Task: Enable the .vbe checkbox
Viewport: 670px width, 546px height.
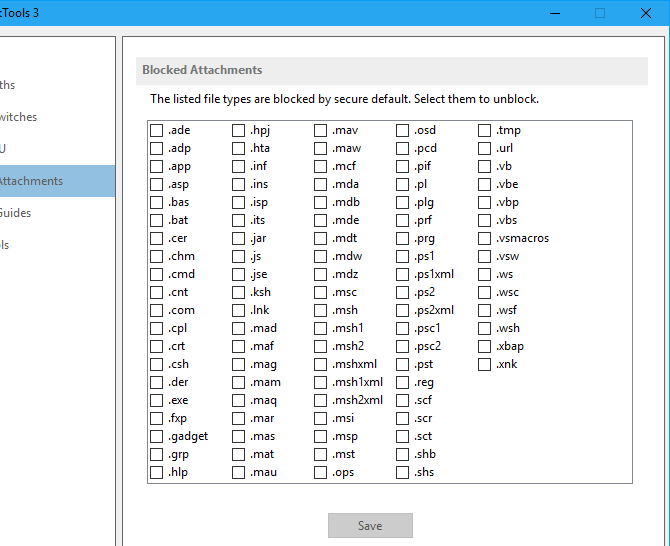Action: point(485,184)
